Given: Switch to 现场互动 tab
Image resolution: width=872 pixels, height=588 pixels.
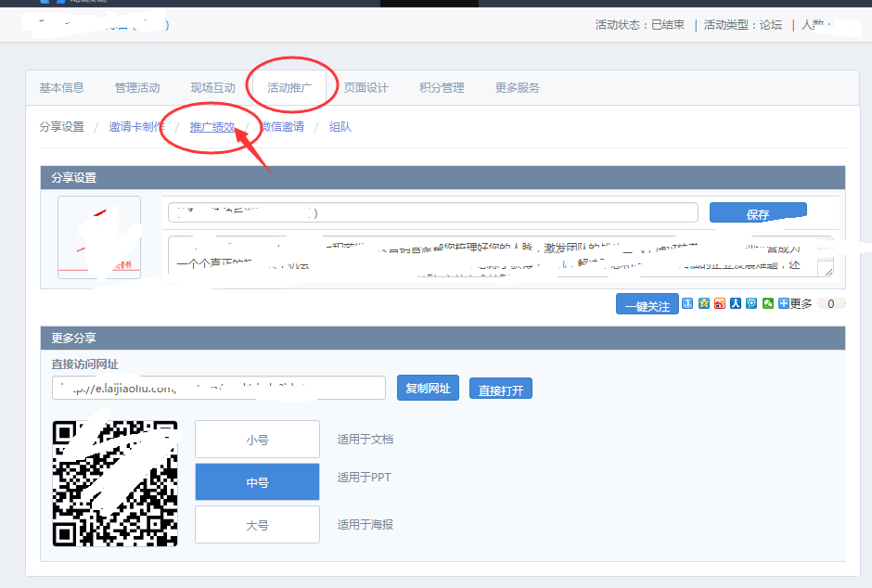Looking at the screenshot, I should pyautogui.click(x=213, y=88).
